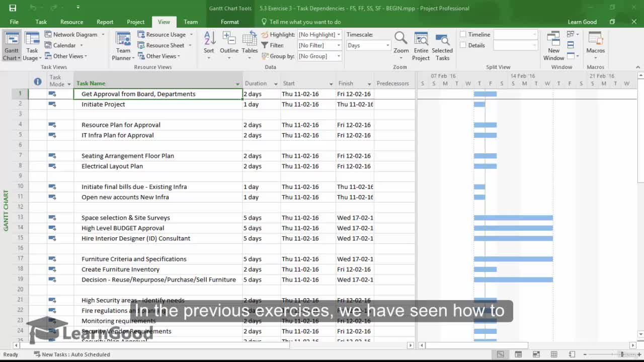Select High Level BUDGET Approval task
The height and width of the screenshot is (362, 644).
click(158, 228)
